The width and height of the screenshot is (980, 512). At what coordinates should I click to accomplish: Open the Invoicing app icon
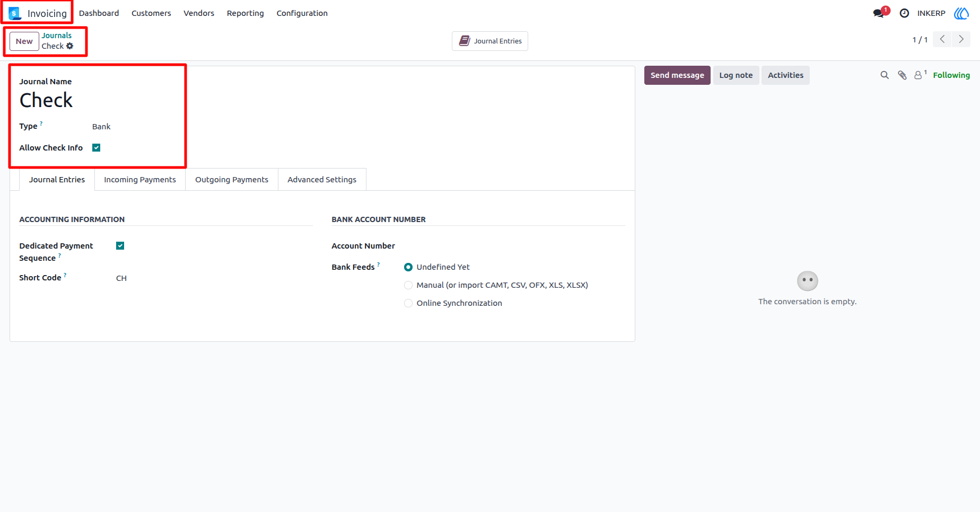[x=14, y=13]
